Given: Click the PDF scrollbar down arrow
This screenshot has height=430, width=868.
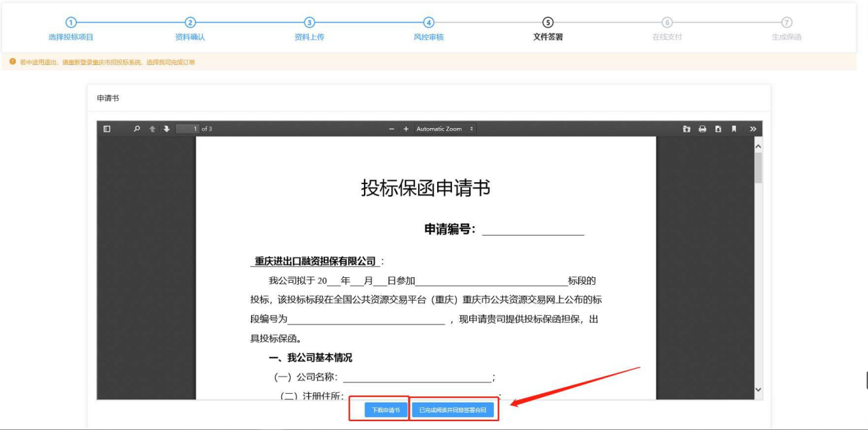Looking at the screenshot, I should point(757,390).
